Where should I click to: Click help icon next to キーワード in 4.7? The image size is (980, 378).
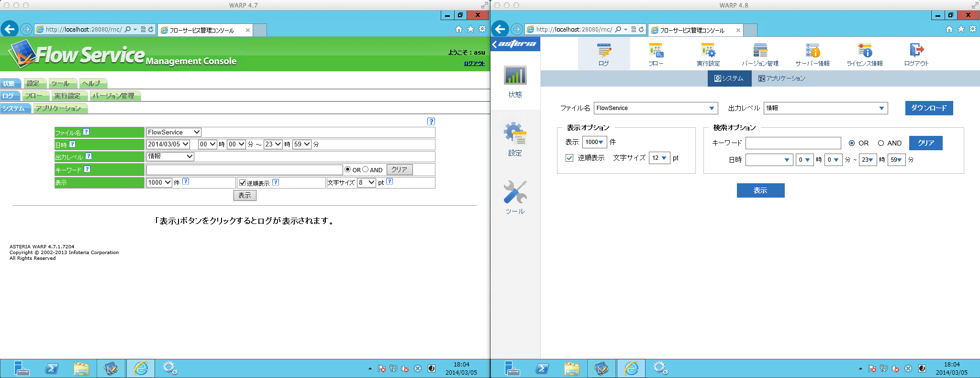click(87, 168)
